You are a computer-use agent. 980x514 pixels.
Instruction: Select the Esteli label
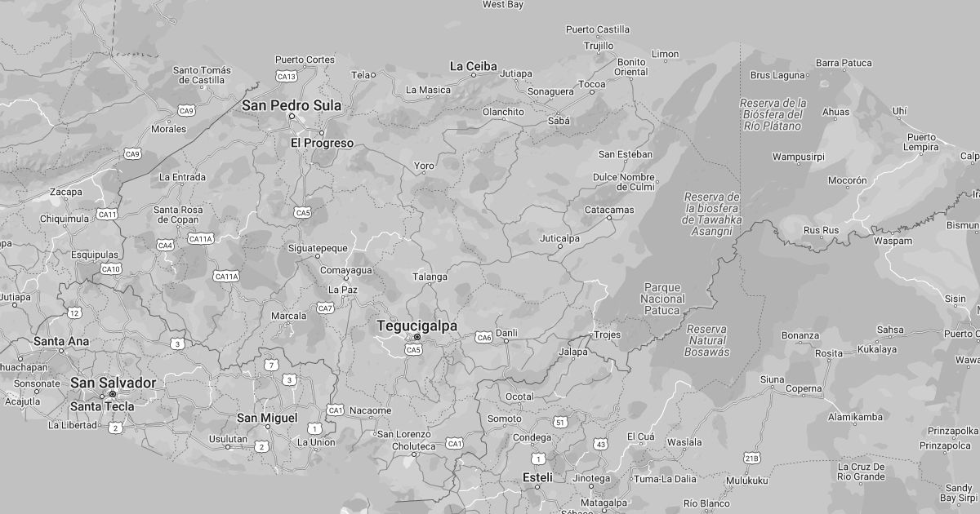pos(537,477)
